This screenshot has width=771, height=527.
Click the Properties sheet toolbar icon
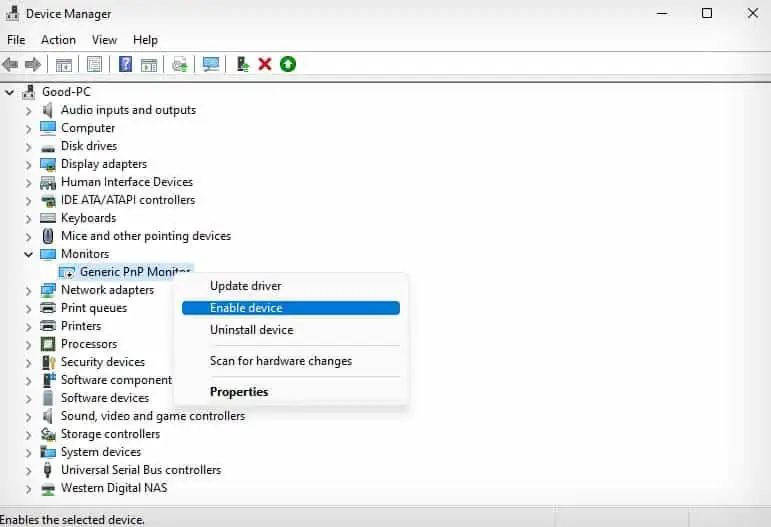point(94,64)
